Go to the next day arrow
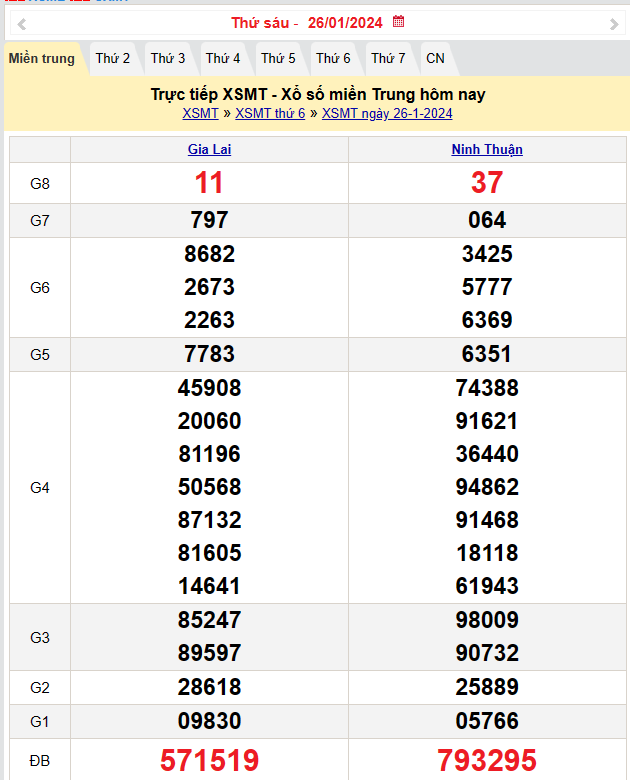The height and width of the screenshot is (780, 630). click(613, 23)
